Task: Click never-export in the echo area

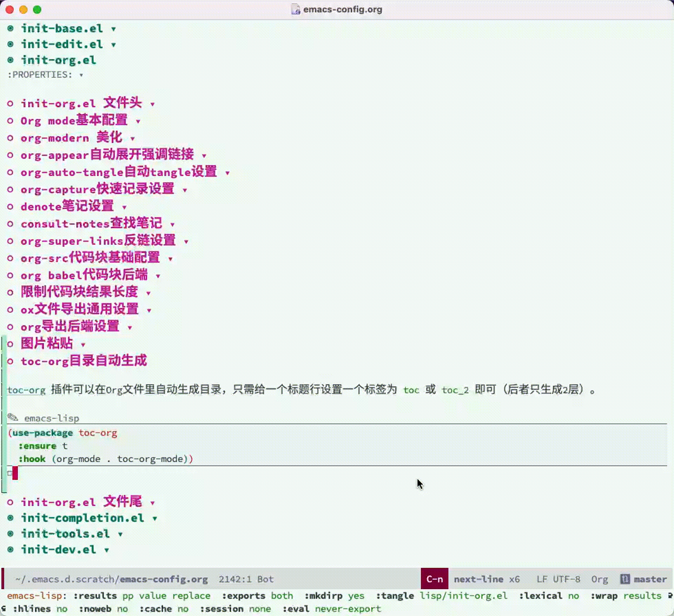Action: pos(348,609)
